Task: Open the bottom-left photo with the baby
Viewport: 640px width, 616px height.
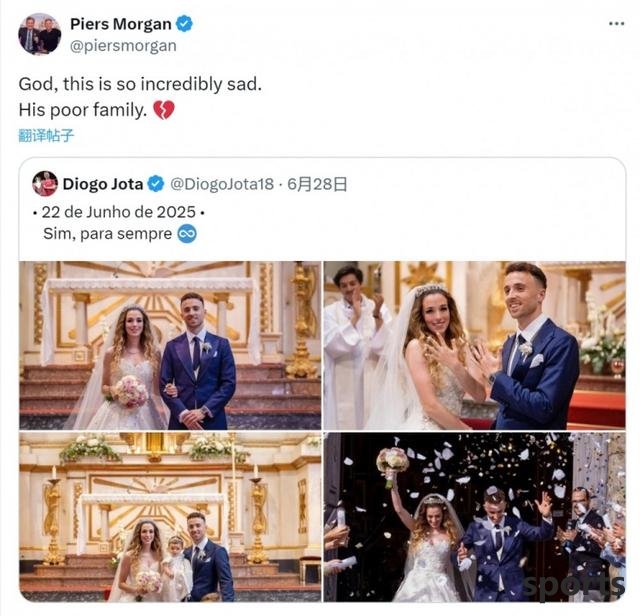Action: [170, 517]
